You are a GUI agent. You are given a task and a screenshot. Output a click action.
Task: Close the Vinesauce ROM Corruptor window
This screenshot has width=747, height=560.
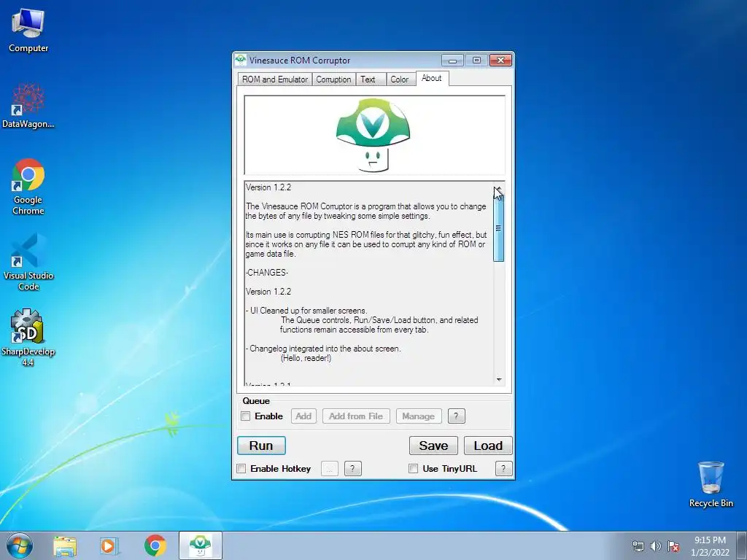pos(500,61)
